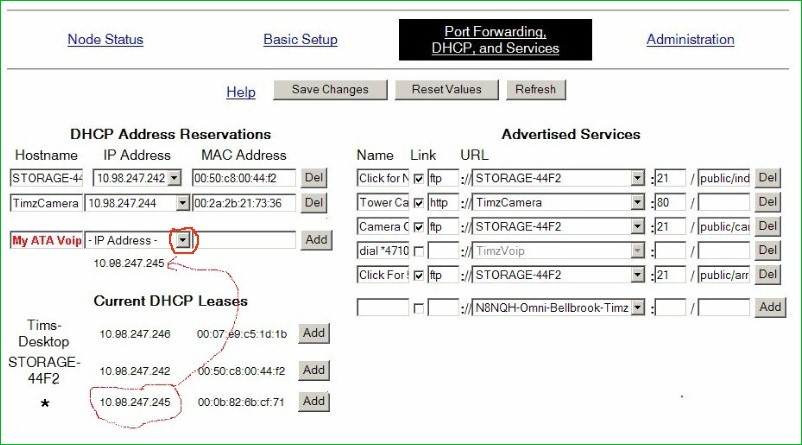Expand IP dropdown for TimzCamera reservation

click(182, 203)
